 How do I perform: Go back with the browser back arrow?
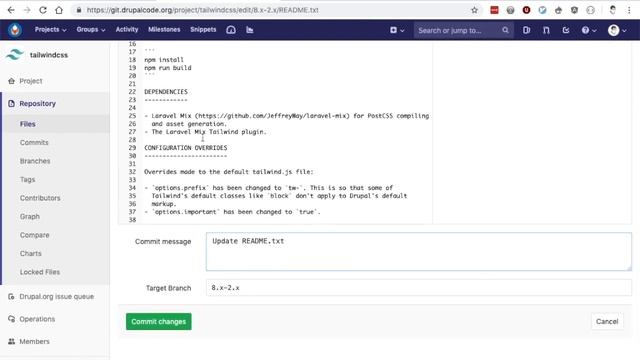[11, 10]
